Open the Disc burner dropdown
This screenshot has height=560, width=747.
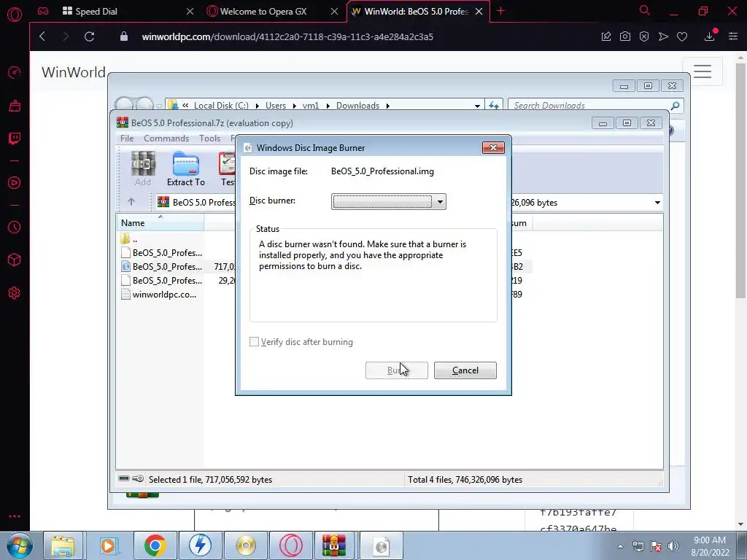coord(388,201)
